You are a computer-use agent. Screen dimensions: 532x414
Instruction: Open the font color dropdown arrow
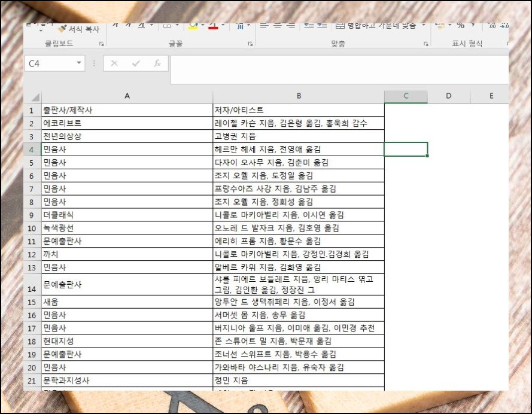223,25
